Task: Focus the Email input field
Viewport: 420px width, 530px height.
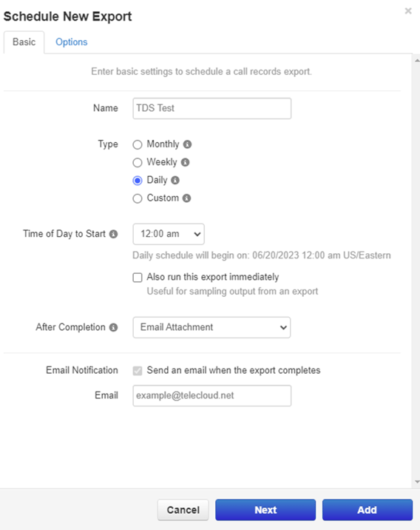Action: point(212,395)
